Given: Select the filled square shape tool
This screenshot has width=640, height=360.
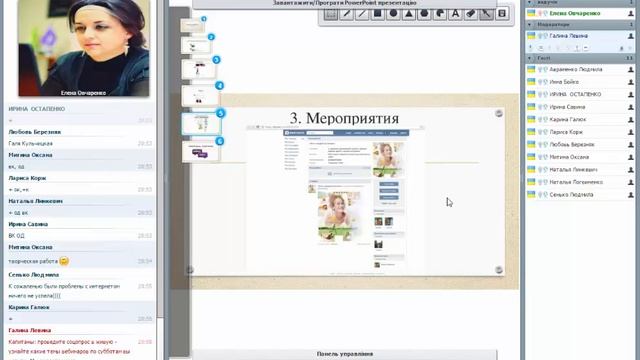Looking at the screenshot, I should point(378,14).
